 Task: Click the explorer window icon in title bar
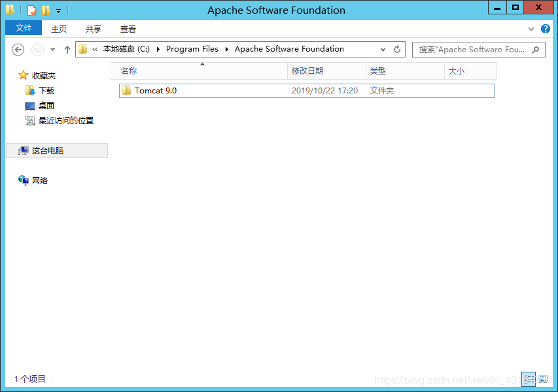pos(10,10)
